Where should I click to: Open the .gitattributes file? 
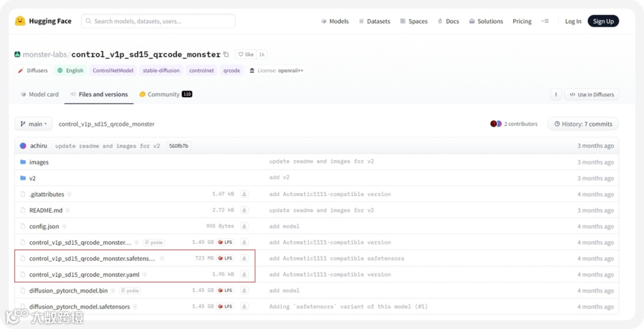coord(47,194)
